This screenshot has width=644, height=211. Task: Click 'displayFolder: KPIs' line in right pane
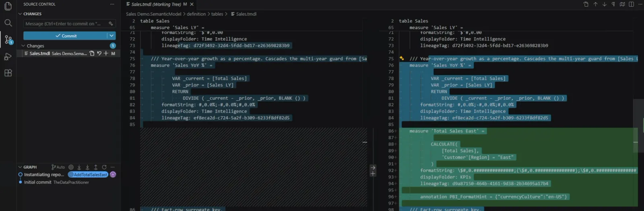[446, 177]
